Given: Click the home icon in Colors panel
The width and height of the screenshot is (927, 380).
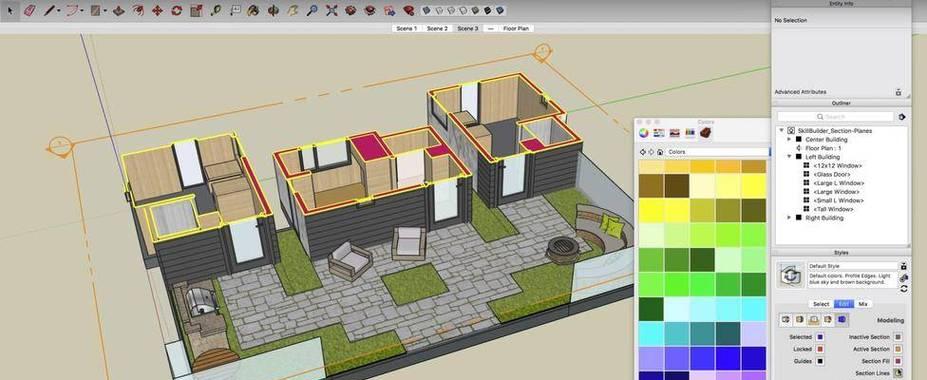Looking at the screenshot, I should (x=660, y=152).
